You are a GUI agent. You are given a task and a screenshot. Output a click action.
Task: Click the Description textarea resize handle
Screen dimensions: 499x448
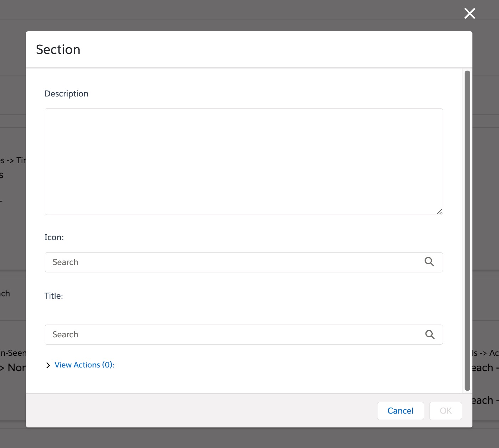pyautogui.click(x=439, y=211)
